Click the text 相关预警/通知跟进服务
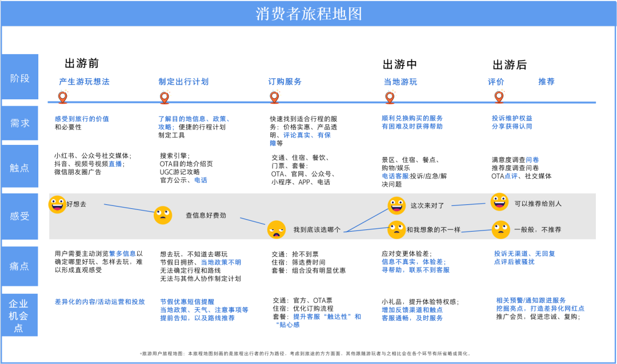Viewport: 617px width, 364px height. 531,300
